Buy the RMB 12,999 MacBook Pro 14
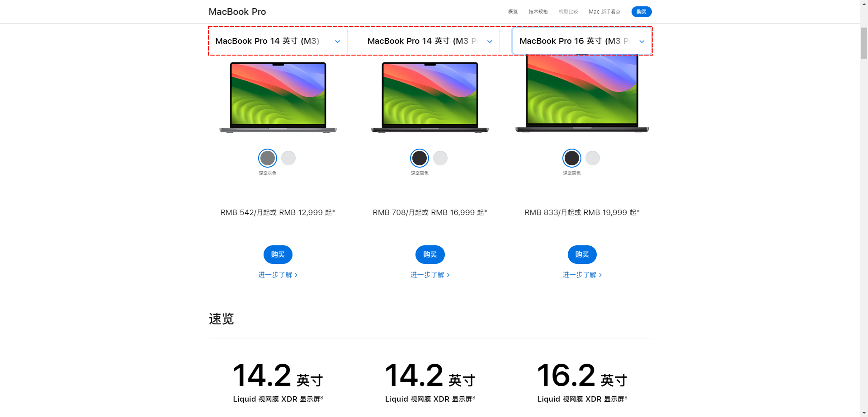This screenshot has height=417, width=868. 278,255
